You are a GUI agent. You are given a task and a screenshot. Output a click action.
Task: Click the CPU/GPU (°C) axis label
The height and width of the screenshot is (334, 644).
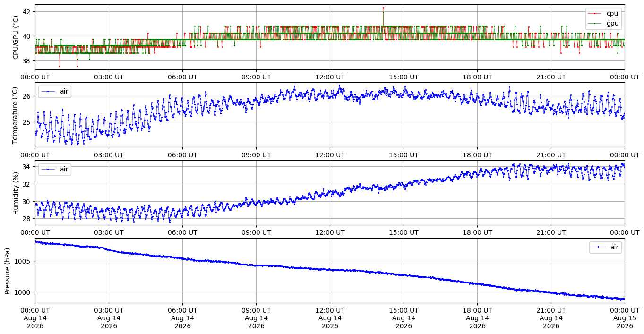pos(16,37)
